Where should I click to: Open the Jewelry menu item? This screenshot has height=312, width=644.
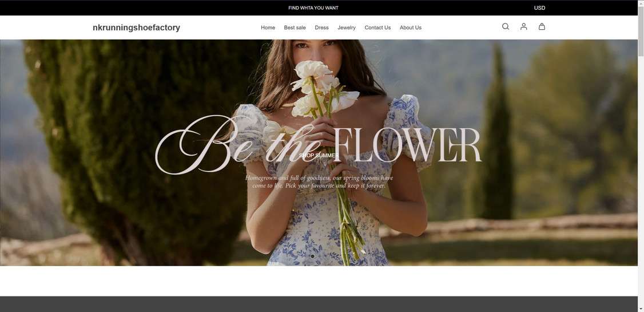(347, 27)
